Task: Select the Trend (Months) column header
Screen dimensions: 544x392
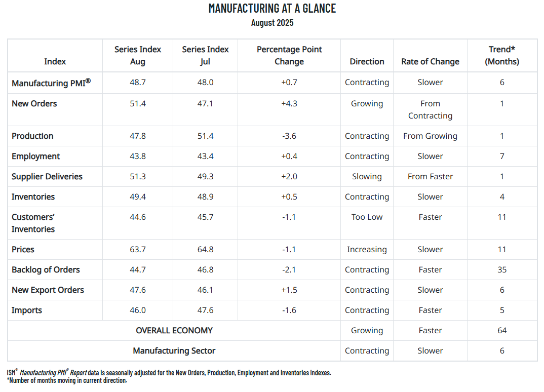Action: pos(502,55)
